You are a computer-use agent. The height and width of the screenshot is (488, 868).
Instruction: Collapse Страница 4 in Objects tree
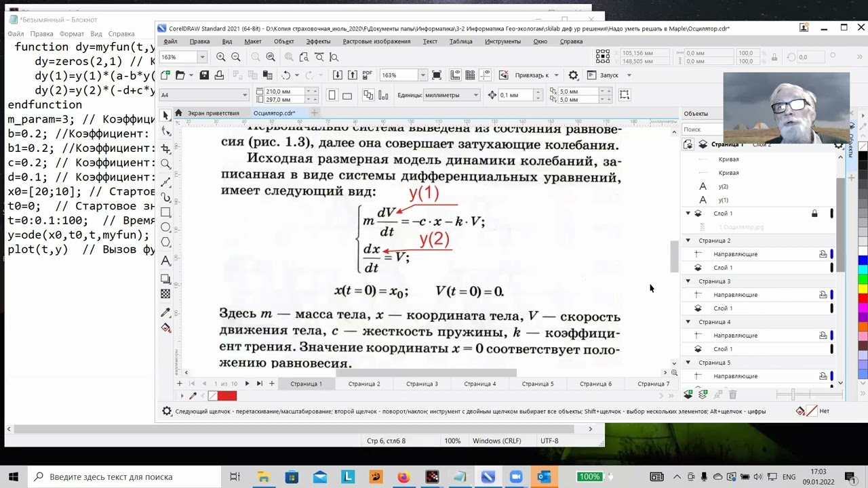tap(688, 322)
